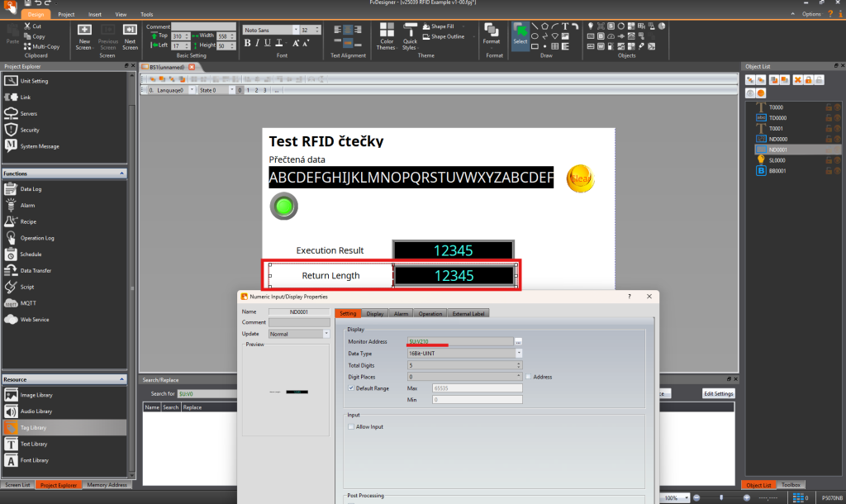The width and height of the screenshot is (846, 504).
Task: Open the Insert ribbon tab
Action: click(95, 15)
